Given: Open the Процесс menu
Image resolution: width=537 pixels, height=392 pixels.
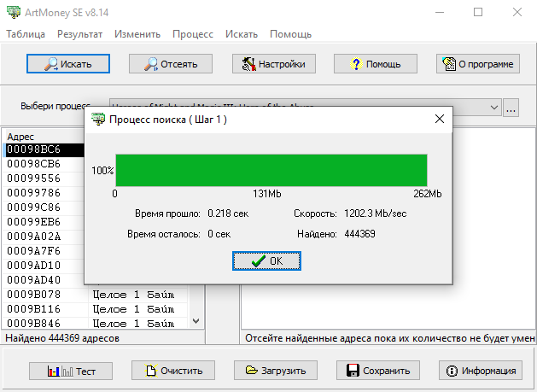Looking at the screenshot, I should pos(193,34).
